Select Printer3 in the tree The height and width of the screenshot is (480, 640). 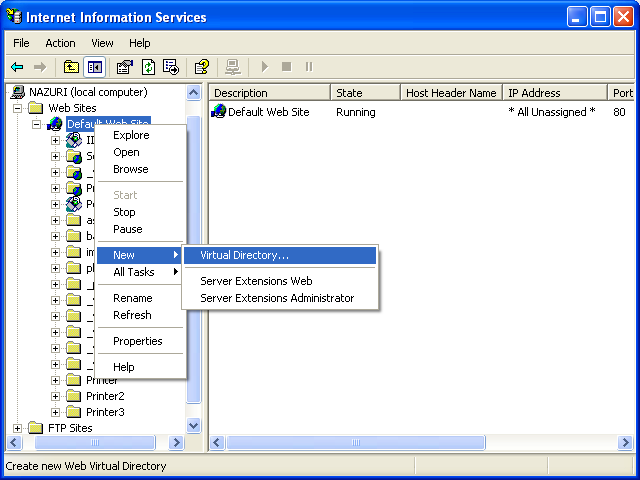tap(105, 412)
